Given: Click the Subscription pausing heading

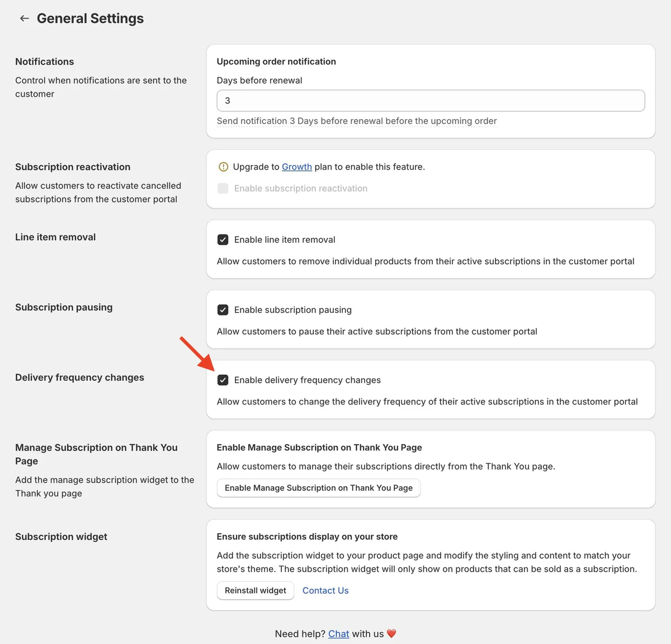Looking at the screenshot, I should [x=64, y=307].
